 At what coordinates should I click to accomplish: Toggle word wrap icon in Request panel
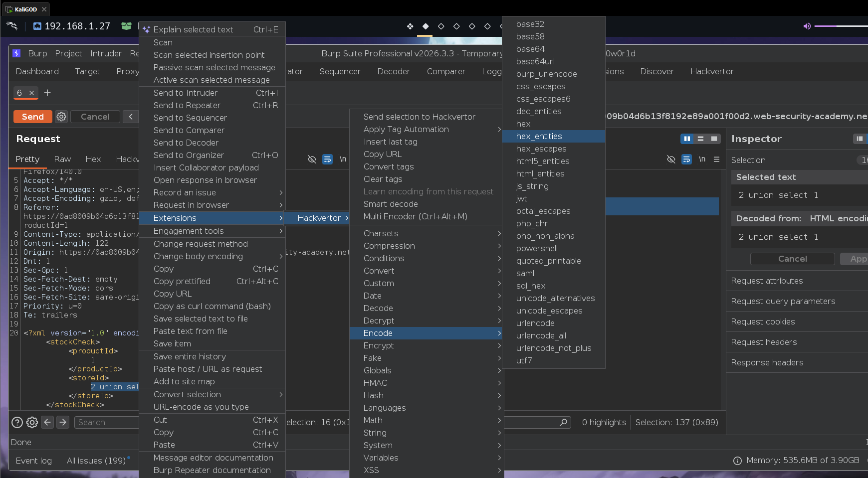coord(327,159)
